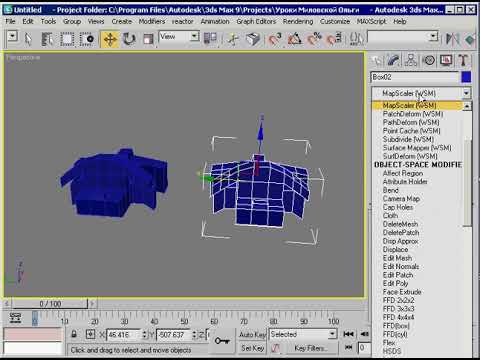The height and width of the screenshot is (360, 480).
Task: Collapse the Modifier List dropdown arrow
Action: coord(466,93)
